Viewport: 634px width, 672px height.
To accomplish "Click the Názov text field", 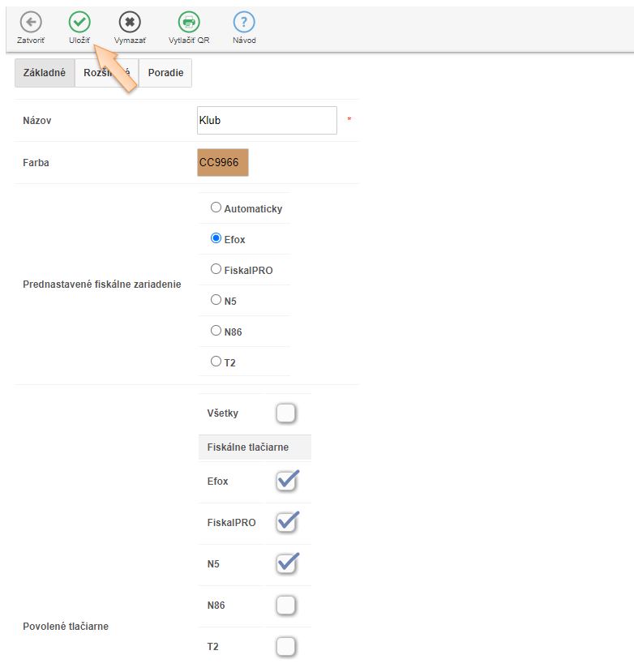I will tap(267, 121).
